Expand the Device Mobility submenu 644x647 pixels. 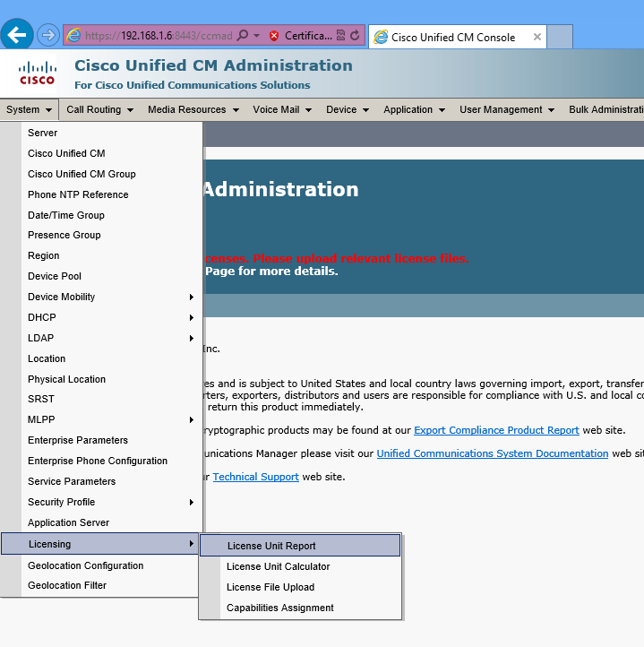coord(101,298)
